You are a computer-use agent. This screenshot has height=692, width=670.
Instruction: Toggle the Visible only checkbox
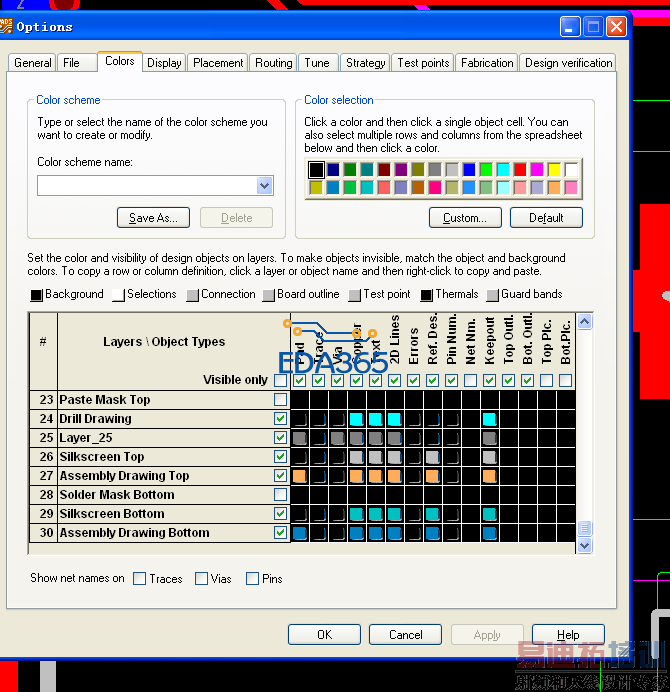point(280,380)
